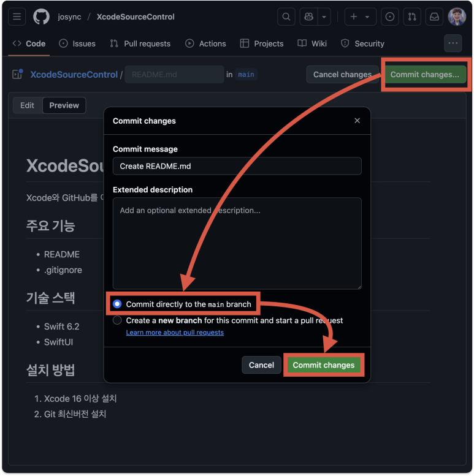Open the search magnifier button

tap(286, 17)
